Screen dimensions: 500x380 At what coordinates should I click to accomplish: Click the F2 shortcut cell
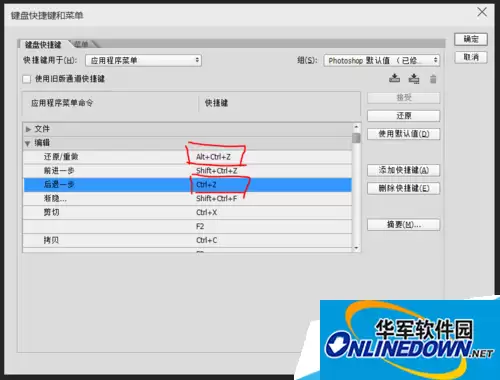tap(200, 227)
